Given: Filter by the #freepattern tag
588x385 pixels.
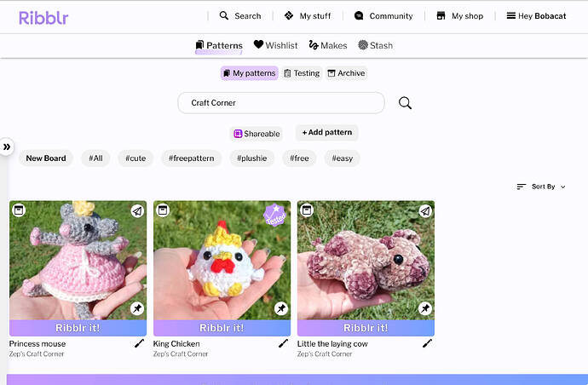Looking at the screenshot, I should (191, 158).
